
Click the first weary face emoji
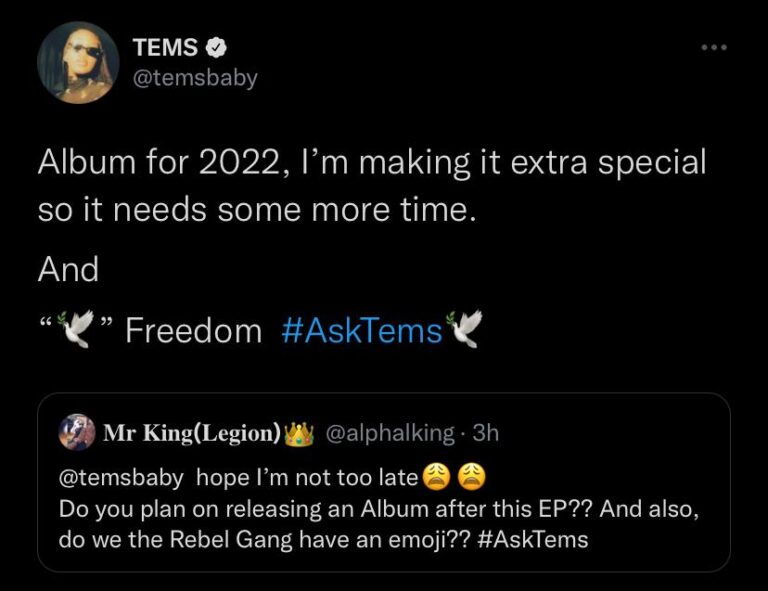435,477
